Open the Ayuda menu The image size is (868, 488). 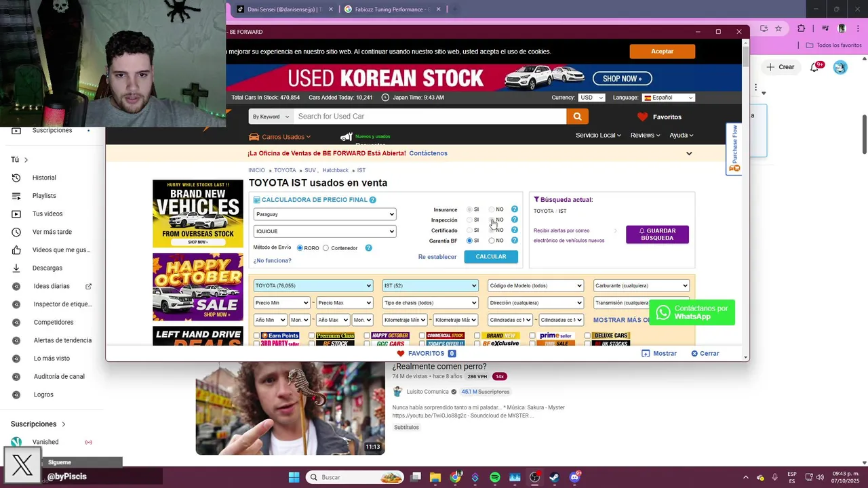(682, 135)
